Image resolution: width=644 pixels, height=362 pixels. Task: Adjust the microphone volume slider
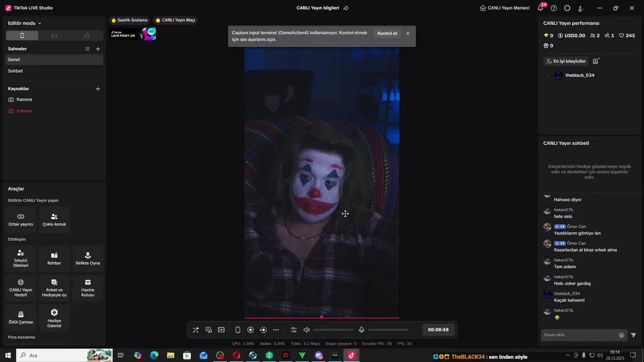pyautogui.click(x=388, y=330)
